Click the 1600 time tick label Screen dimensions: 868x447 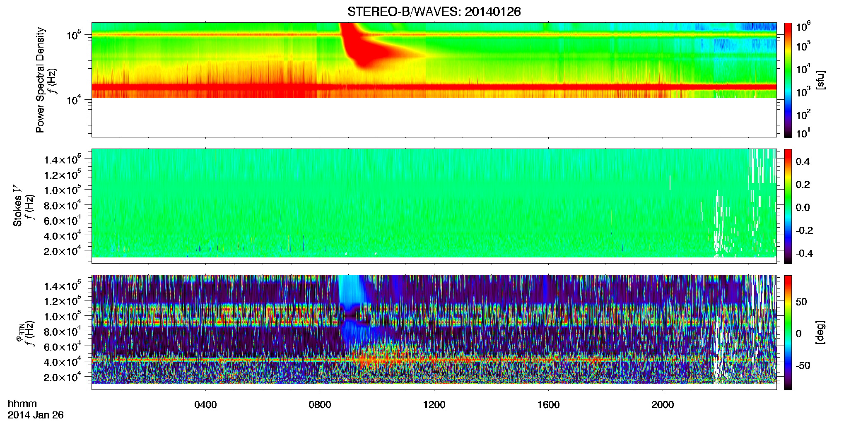pyautogui.click(x=548, y=405)
